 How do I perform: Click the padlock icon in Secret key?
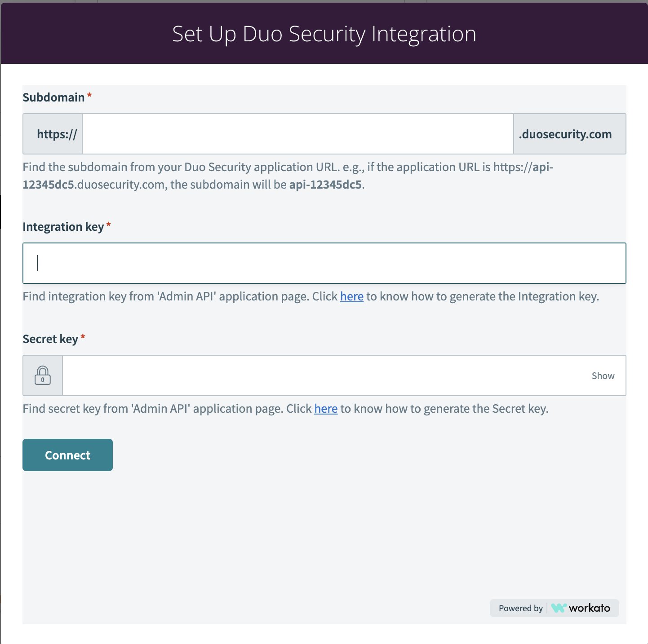[x=43, y=375]
